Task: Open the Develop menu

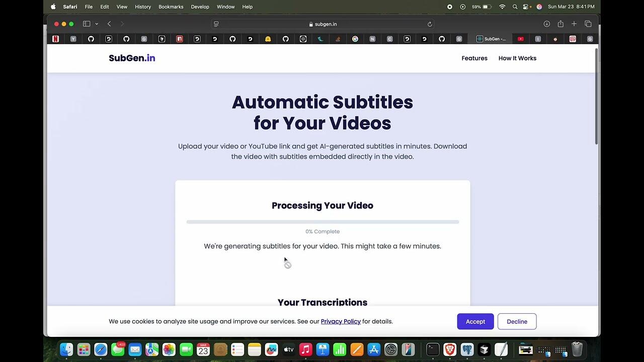Action: pos(200,7)
